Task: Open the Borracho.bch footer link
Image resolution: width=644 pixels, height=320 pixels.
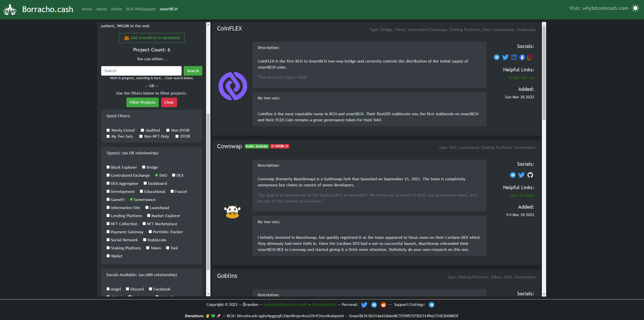Action: tap(324, 305)
